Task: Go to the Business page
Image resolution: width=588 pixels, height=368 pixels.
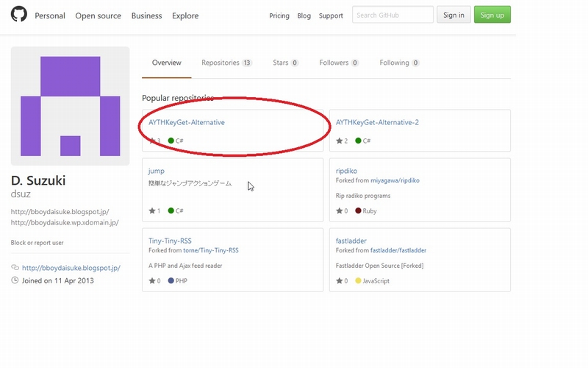Action: (146, 15)
